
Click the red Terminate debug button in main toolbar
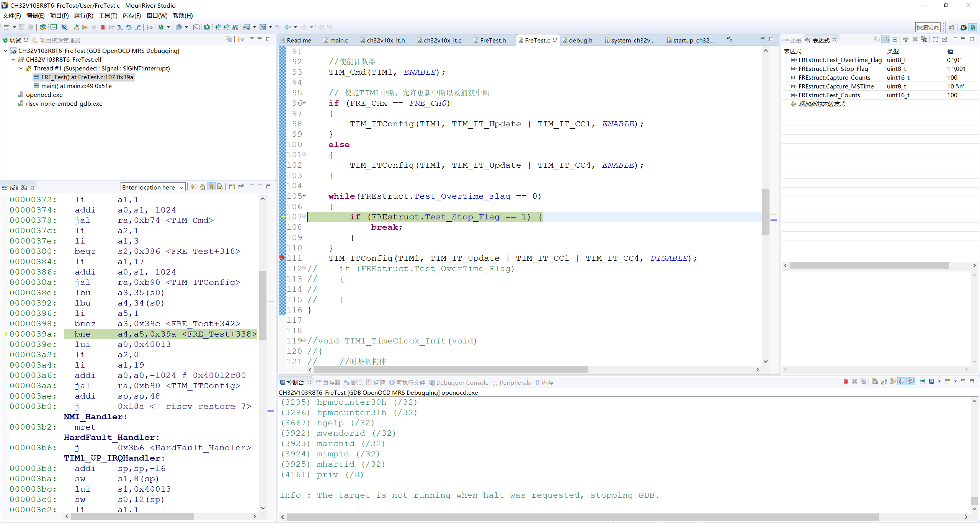pyautogui.click(x=103, y=27)
